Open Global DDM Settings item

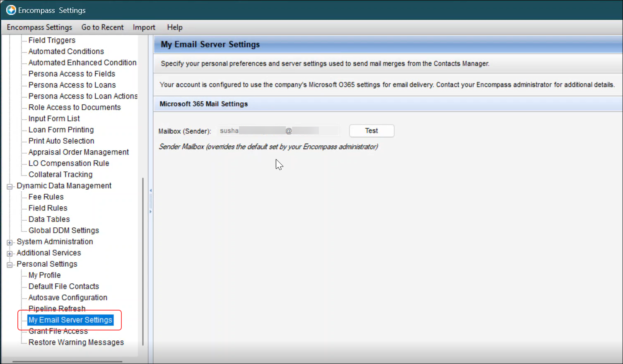pos(64,231)
